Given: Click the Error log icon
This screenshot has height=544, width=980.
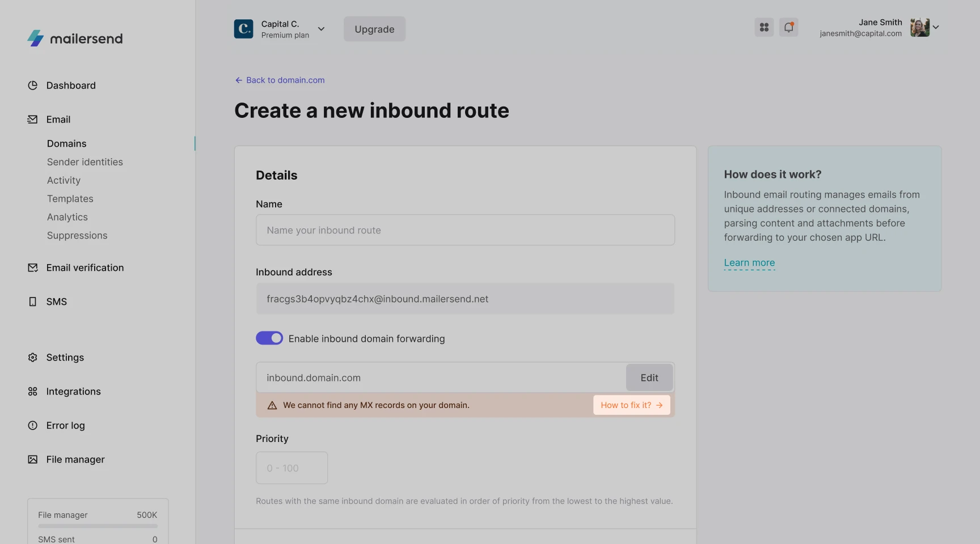Looking at the screenshot, I should tap(33, 426).
